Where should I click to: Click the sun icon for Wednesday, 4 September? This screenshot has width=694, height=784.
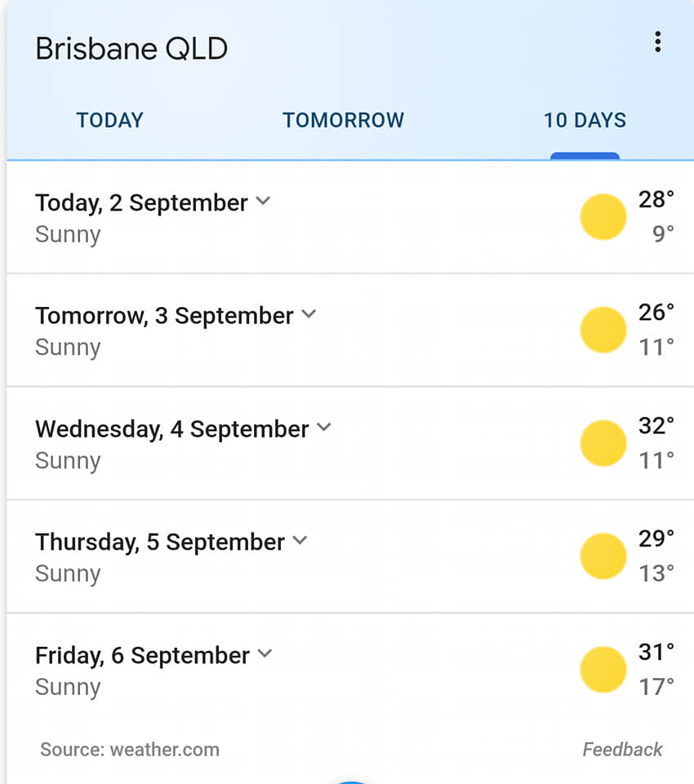tap(603, 443)
